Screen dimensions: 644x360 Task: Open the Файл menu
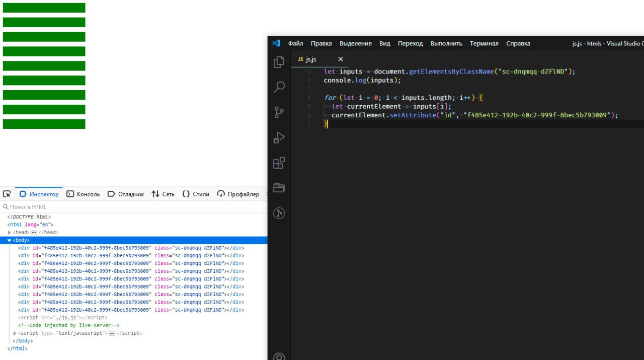point(295,43)
